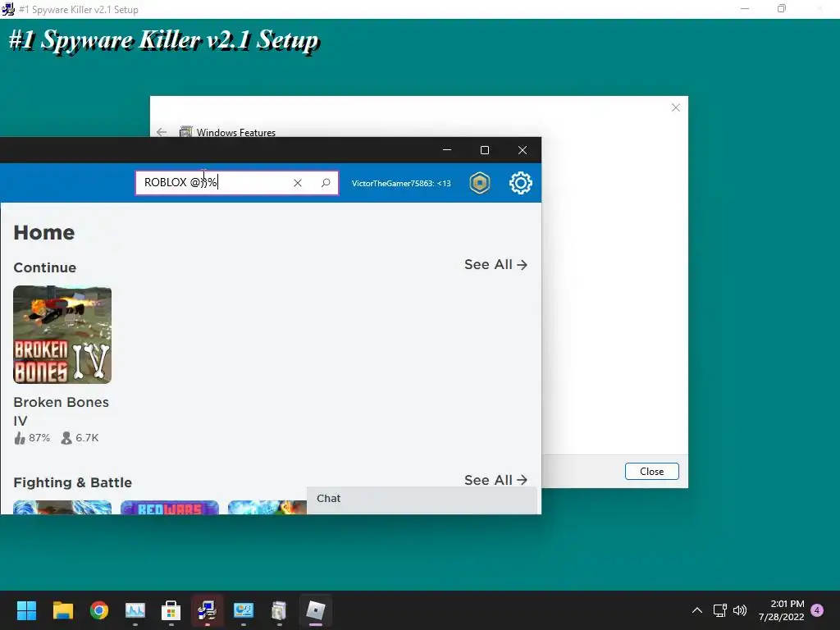Click the magnifier search icon in Roblox
840x630 pixels.
click(x=325, y=183)
